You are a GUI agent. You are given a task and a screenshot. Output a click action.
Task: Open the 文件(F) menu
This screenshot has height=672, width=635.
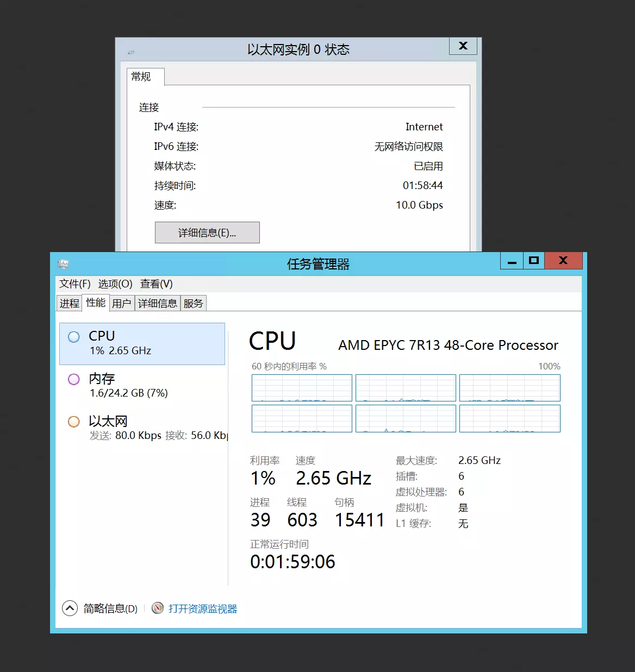75,284
